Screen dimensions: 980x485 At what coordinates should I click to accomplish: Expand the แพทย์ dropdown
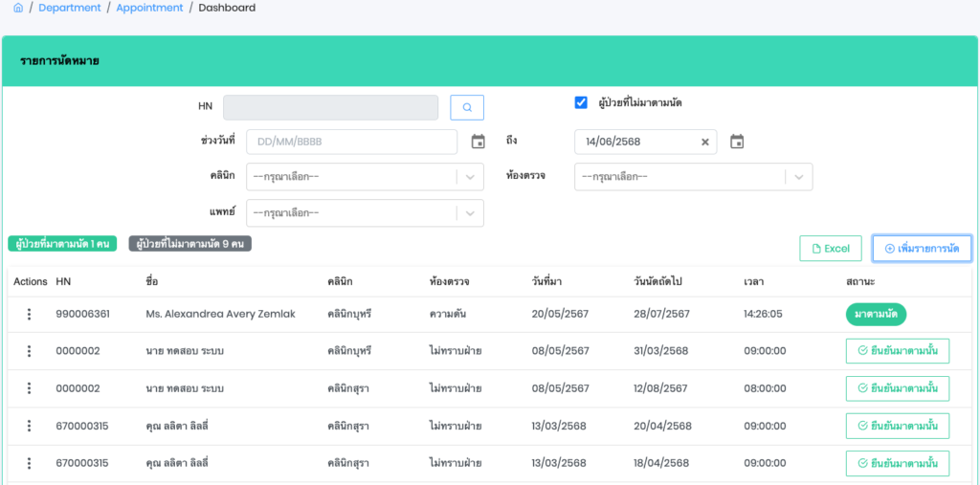click(x=470, y=212)
